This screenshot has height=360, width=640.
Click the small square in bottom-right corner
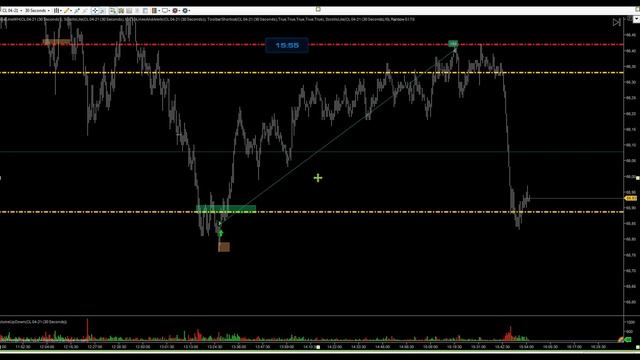(638, 347)
